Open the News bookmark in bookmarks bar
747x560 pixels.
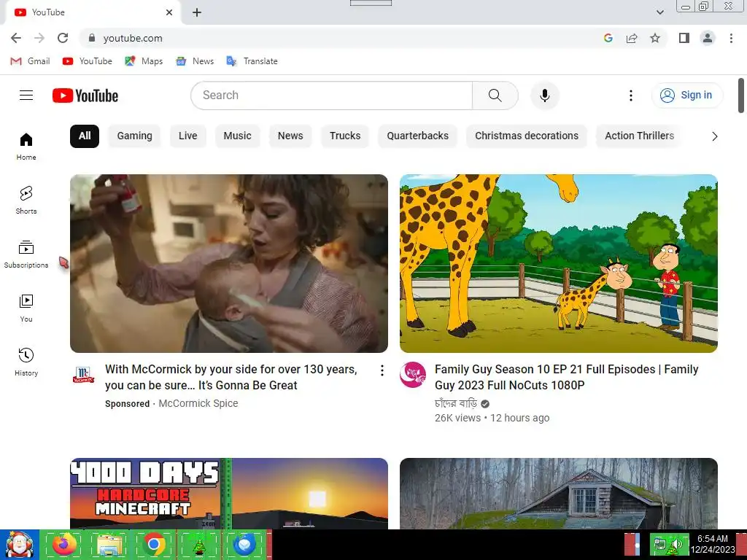tap(195, 61)
